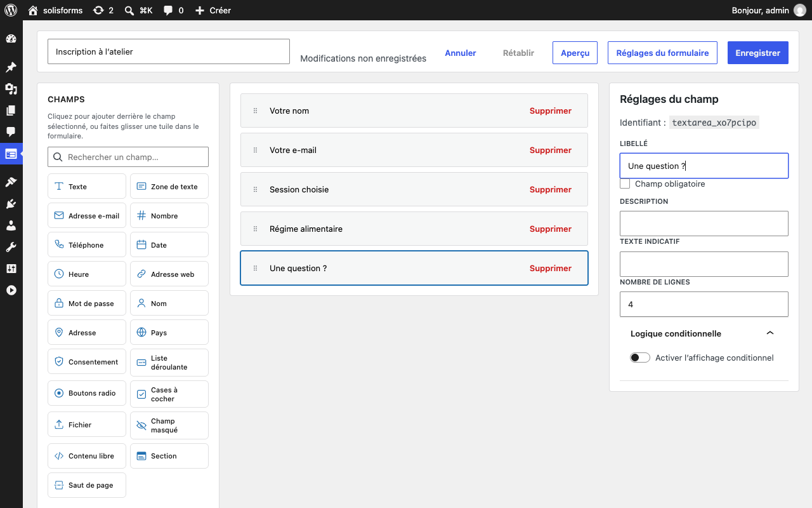
Task: Click the form title input field
Action: click(x=169, y=51)
